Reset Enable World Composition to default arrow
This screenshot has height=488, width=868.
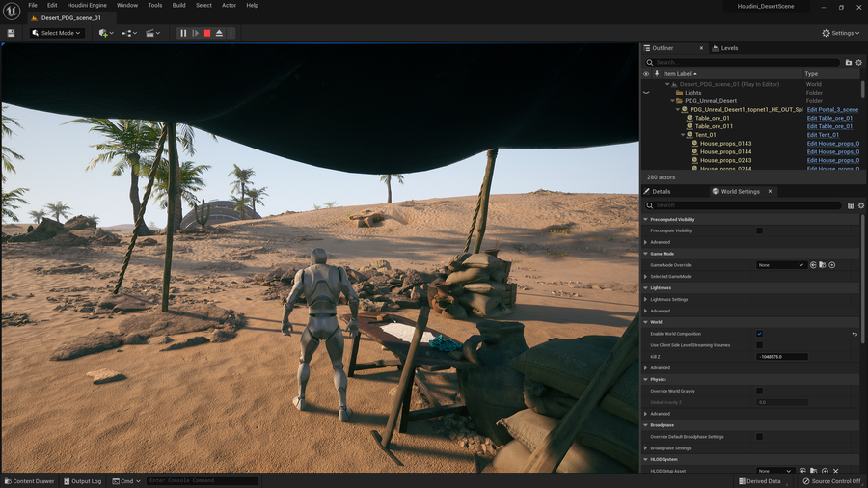(x=854, y=334)
